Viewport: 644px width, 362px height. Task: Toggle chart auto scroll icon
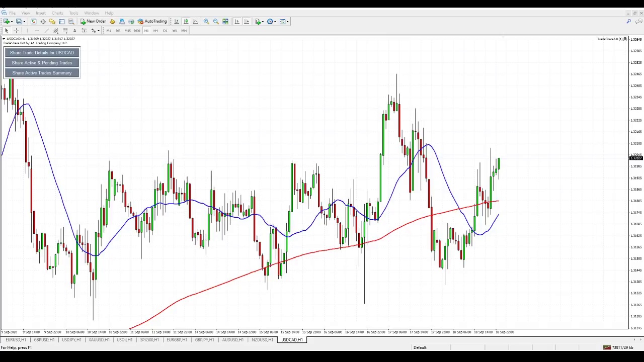click(x=237, y=22)
